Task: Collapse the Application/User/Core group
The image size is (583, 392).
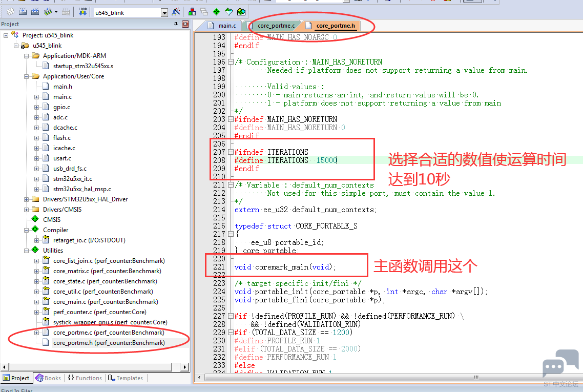Action: (27, 76)
